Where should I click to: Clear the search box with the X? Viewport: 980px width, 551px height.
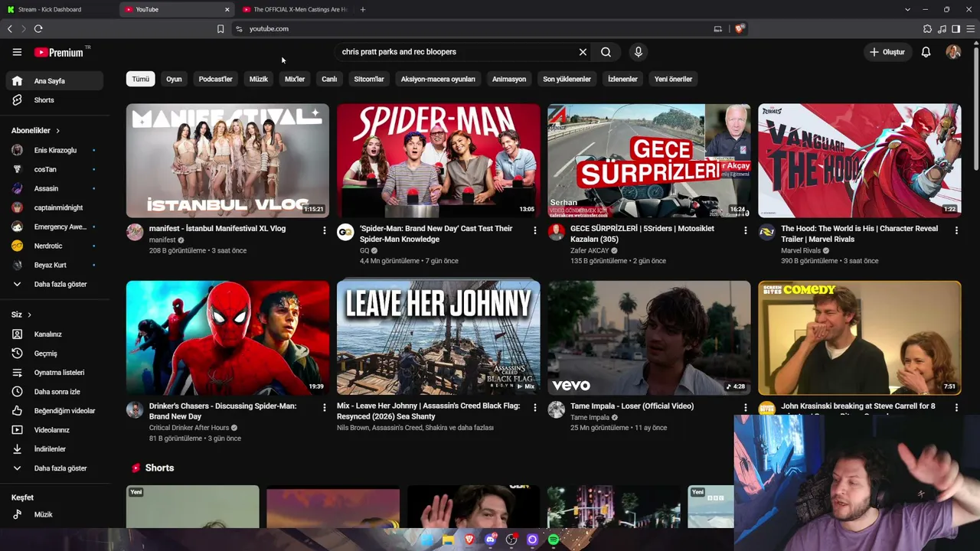point(583,52)
